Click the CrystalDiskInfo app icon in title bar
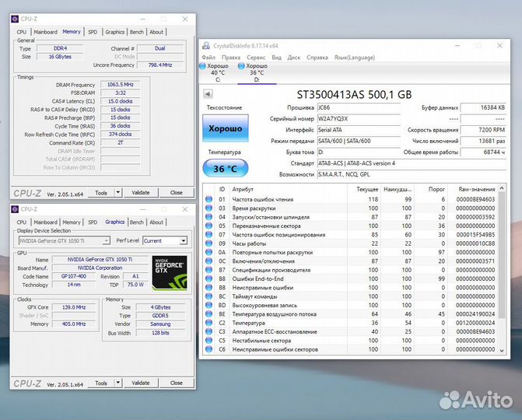 coord(206,46)
